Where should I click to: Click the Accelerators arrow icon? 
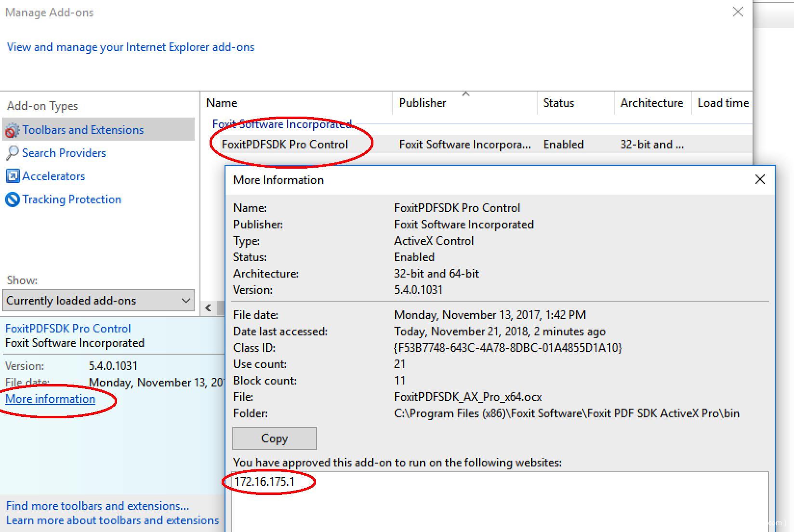point(13,176)
